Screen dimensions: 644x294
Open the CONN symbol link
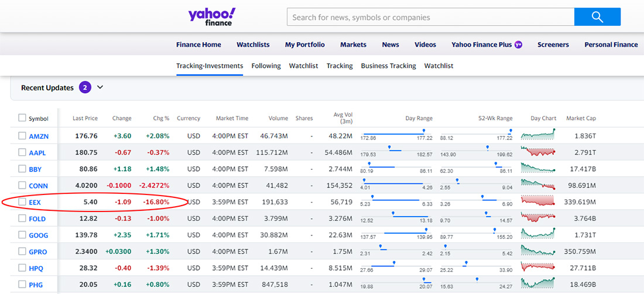[x=38, y=186]
